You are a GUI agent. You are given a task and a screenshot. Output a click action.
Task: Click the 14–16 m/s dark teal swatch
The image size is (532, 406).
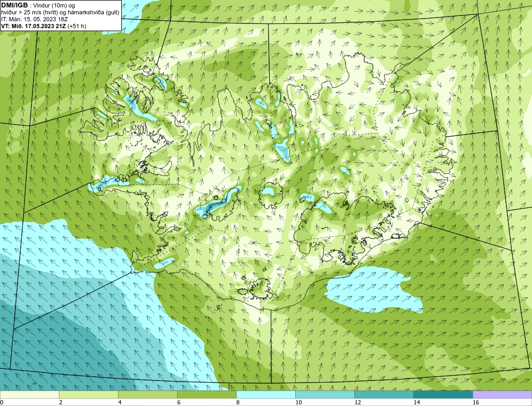click(443, 394)
